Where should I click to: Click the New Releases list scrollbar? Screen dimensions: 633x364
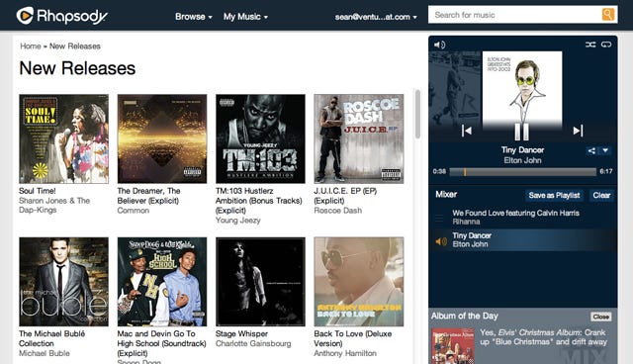[417, 114]
